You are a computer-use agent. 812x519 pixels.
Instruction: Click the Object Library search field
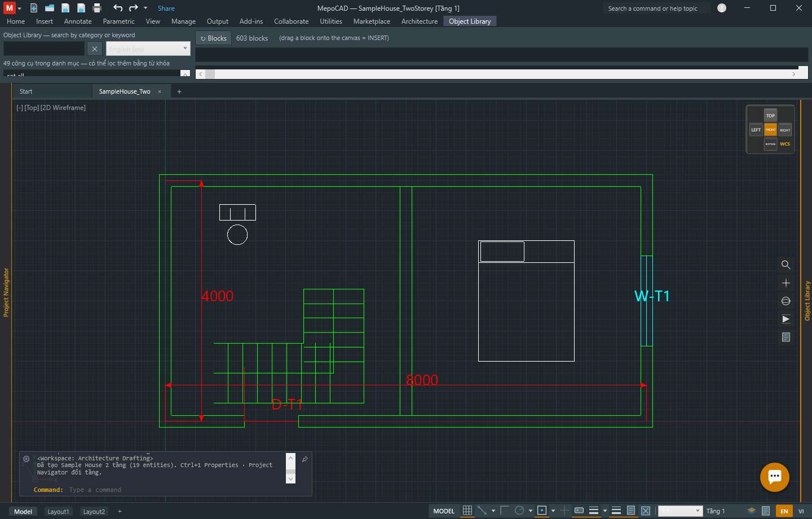point(44,49)
